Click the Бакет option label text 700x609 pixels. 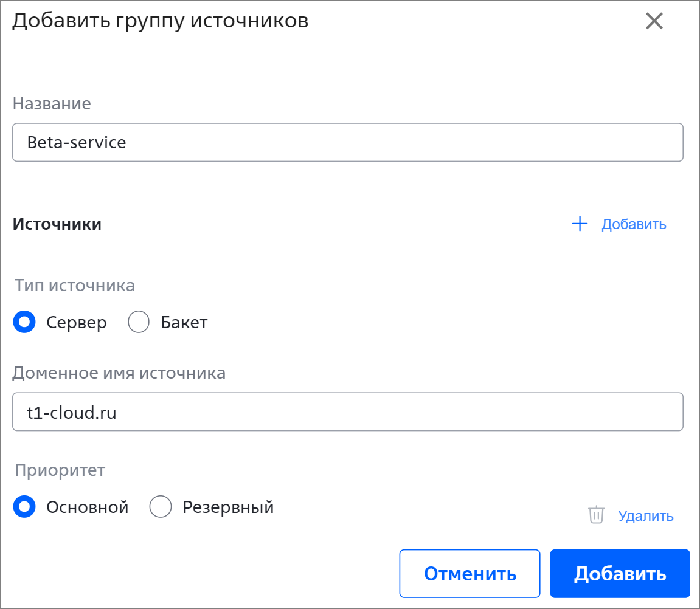point(184,322)
